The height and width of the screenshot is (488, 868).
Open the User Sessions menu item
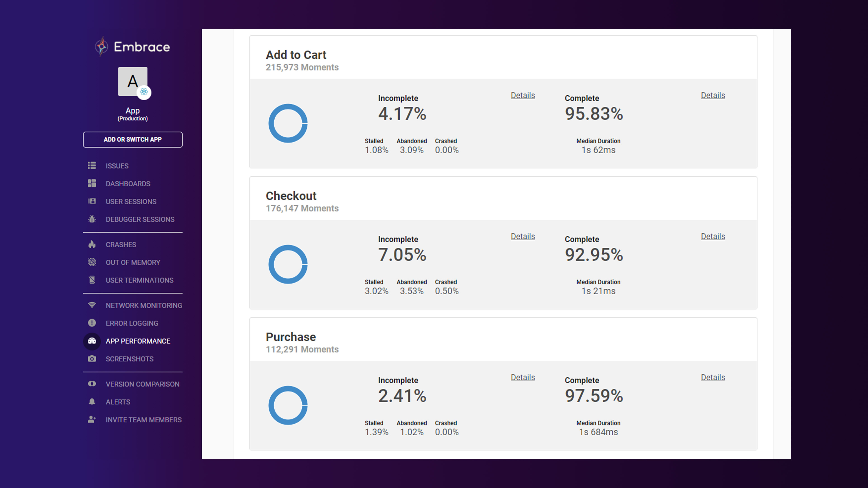pyautogui.click(x=131, y=201)
